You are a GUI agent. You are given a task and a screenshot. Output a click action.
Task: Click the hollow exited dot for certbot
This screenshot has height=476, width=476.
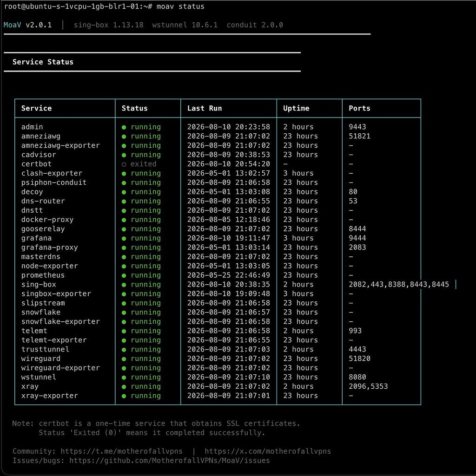(124, 164)
